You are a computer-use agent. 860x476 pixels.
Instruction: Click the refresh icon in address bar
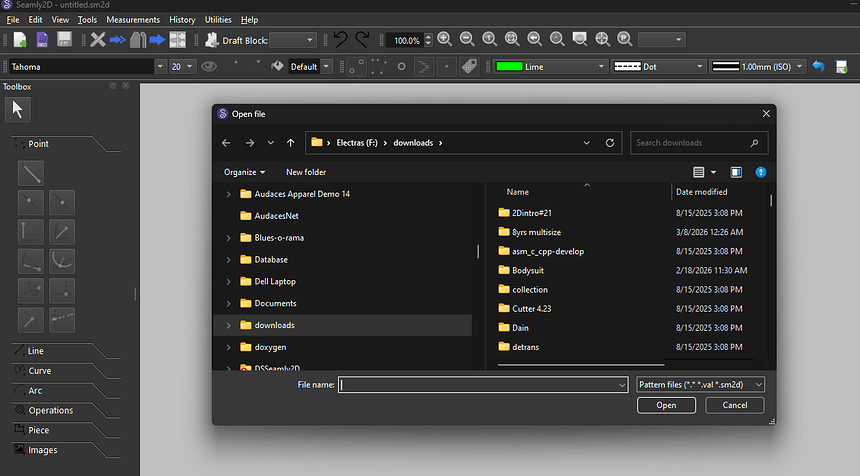610,143
